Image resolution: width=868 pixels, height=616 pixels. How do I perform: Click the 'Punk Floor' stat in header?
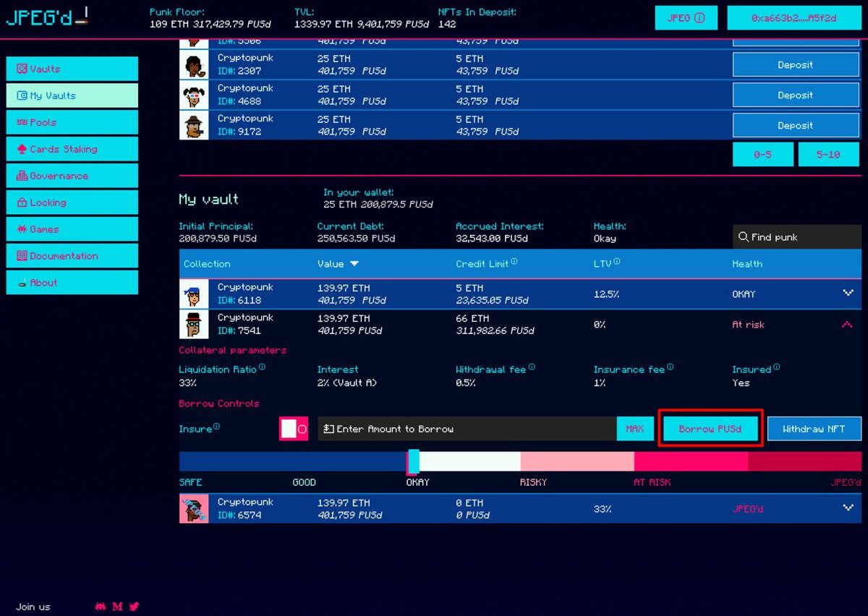tap(210, 18)
